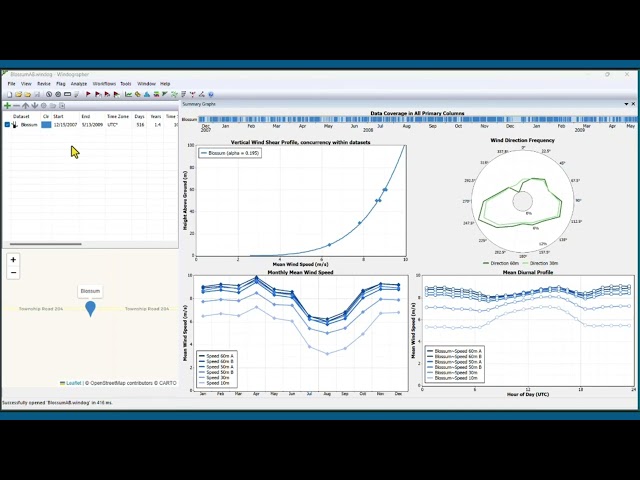Image resolution: width=640 pixels, height=480 pixels.
Task: Click the Start column header
Action: tap(58, 116)
